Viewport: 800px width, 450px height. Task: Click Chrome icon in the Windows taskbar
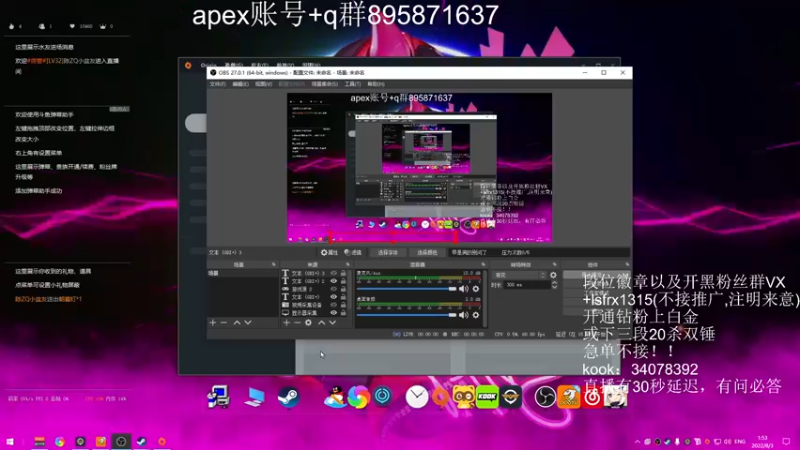coord(60,442)
